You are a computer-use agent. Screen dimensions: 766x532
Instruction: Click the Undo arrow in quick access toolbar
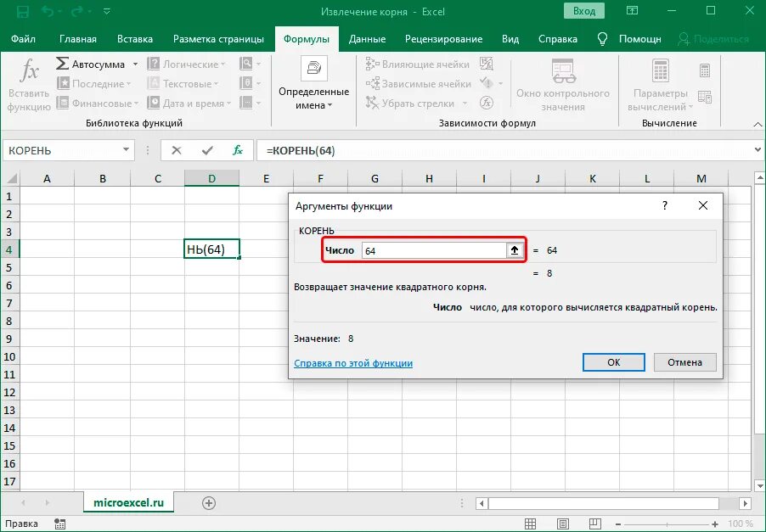pos(48,11)
